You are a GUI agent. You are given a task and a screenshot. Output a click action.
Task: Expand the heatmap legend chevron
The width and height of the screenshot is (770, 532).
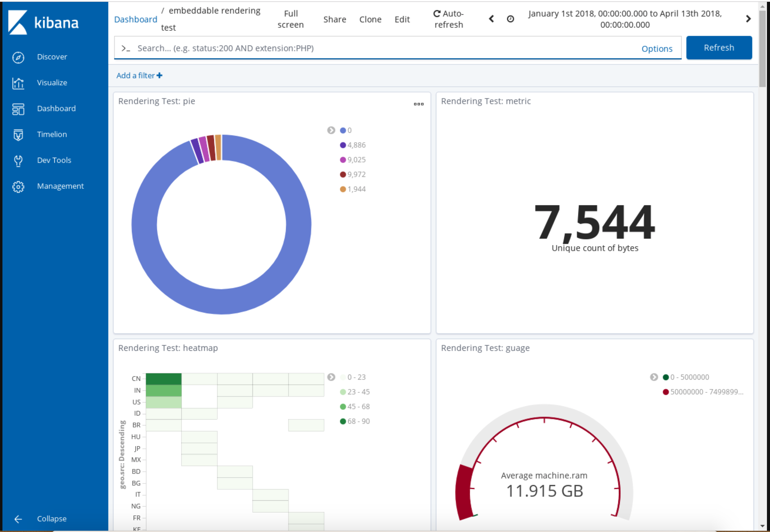[x=331, y=377]
